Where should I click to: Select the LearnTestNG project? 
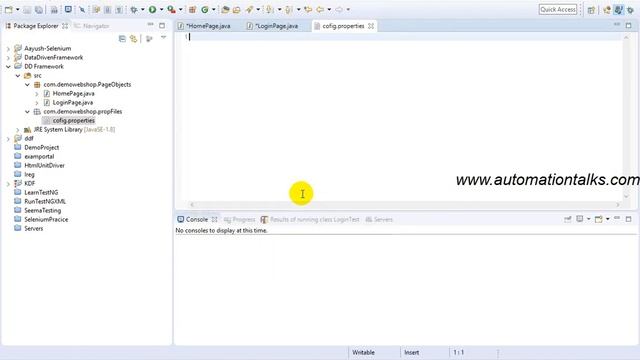pos(41,192)
